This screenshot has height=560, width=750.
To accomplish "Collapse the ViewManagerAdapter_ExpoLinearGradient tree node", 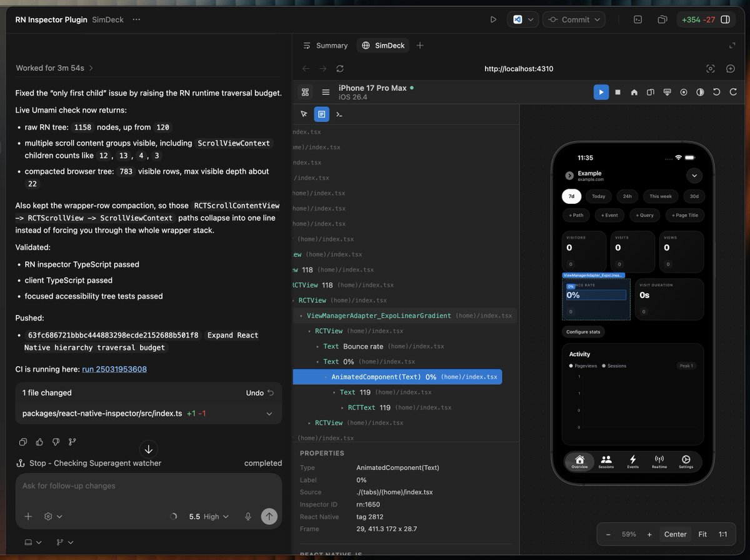I will [302, 316].
